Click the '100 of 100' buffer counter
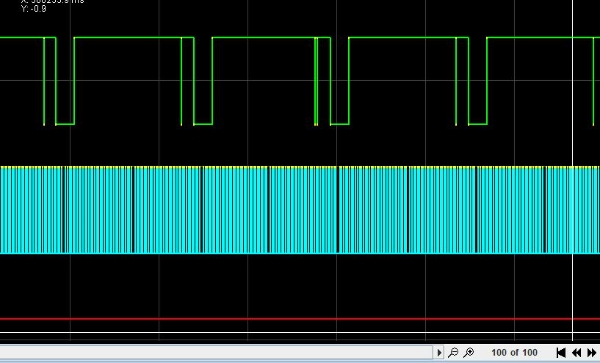The image size is (600, 363). (x=514, y=352)
